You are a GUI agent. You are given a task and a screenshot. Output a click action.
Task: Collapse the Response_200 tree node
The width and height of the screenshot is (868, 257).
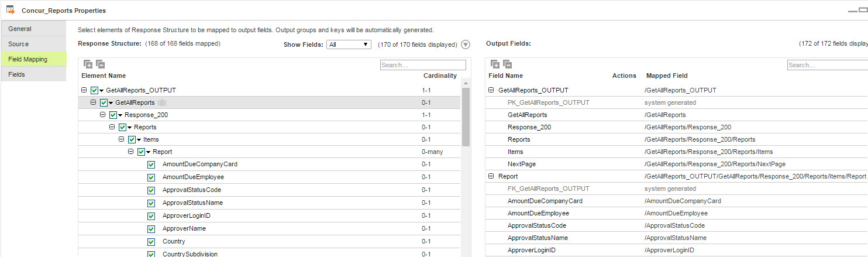(102, 115)
